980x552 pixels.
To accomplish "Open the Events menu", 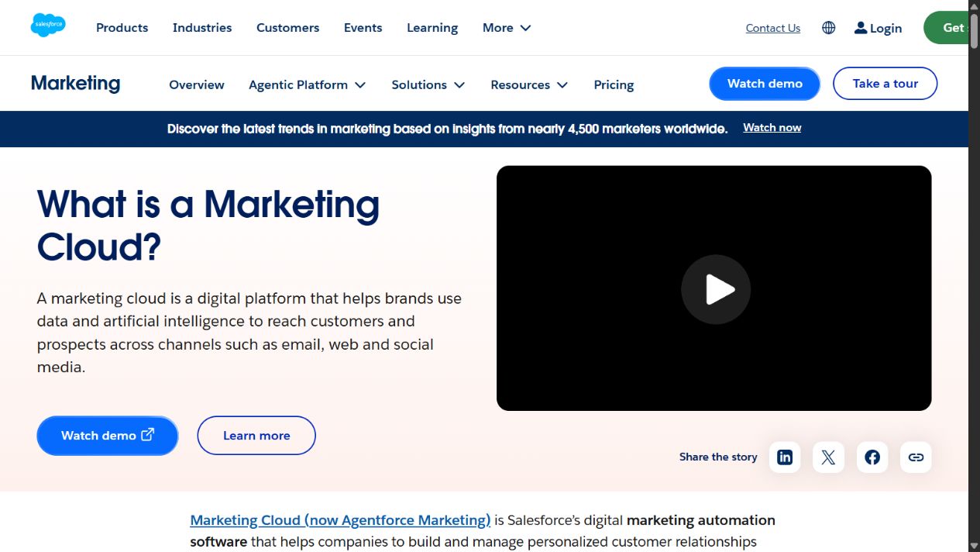I will click(363, 28).
